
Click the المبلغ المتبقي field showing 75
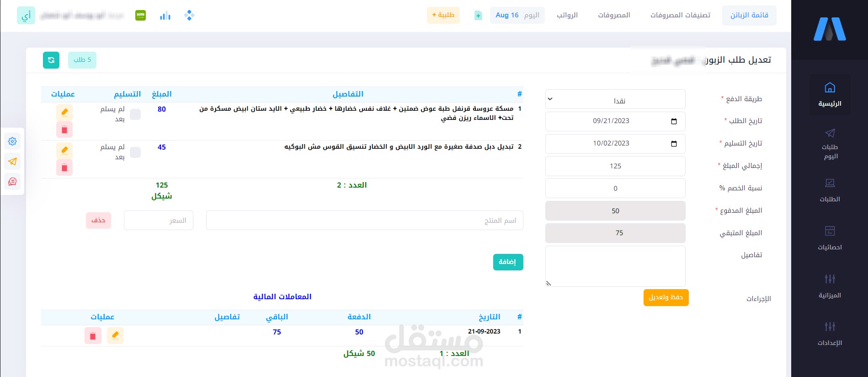(615, 233)
